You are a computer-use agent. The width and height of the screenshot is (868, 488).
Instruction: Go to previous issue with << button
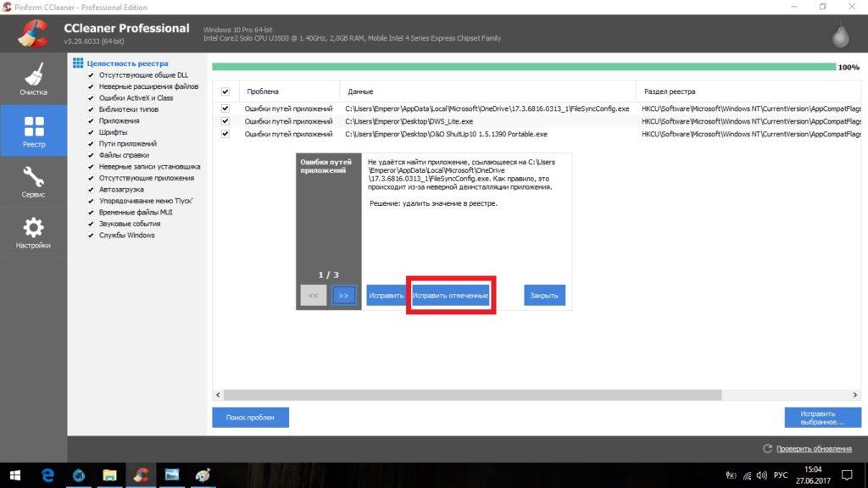(314, 296)
